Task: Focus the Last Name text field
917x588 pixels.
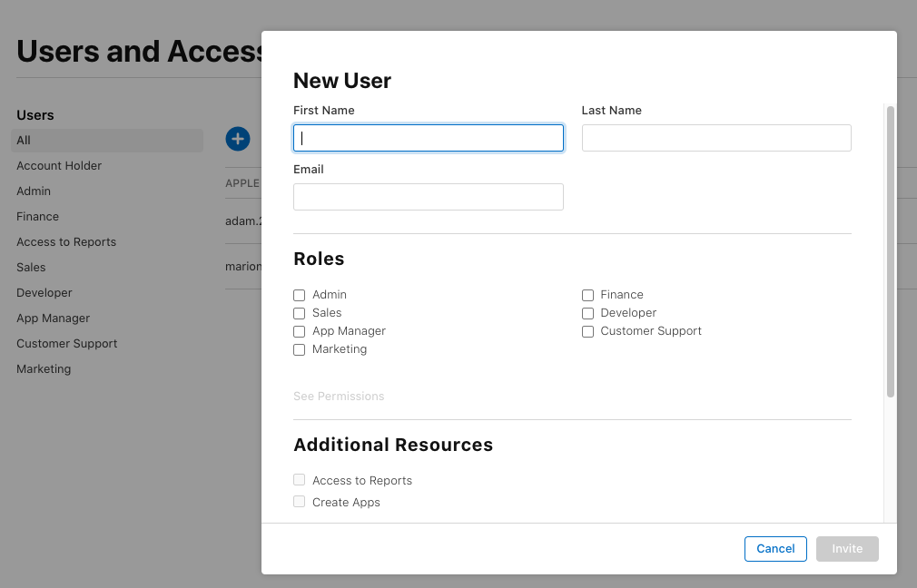Action: 716,138
